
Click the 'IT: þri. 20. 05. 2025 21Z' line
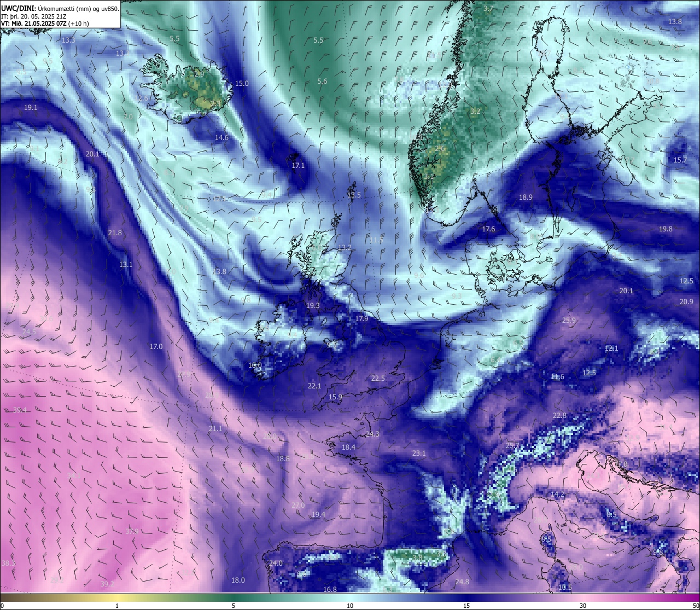[34, 16]
